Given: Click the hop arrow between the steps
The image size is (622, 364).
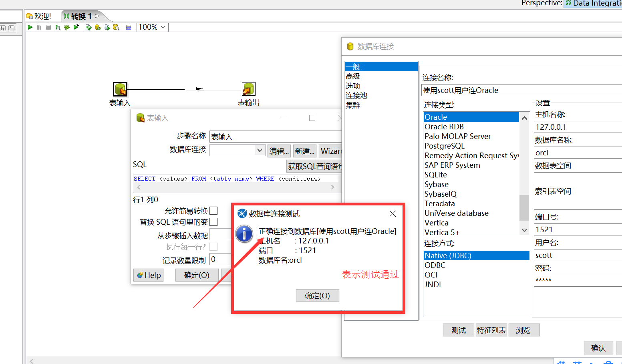Looking at the screenshot, I should click(x=199, y=89).
